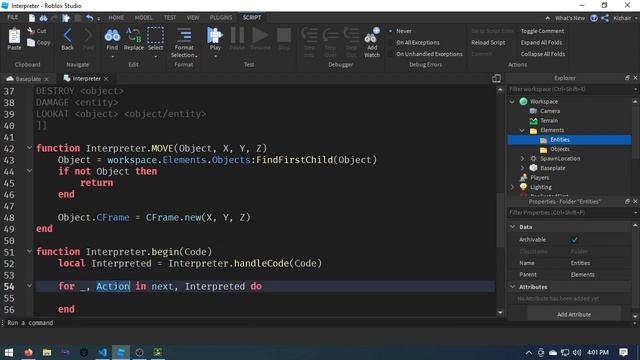Toggle the Archivable checkbox
This screenshot has width=640, height=360.
pos(574,240)
